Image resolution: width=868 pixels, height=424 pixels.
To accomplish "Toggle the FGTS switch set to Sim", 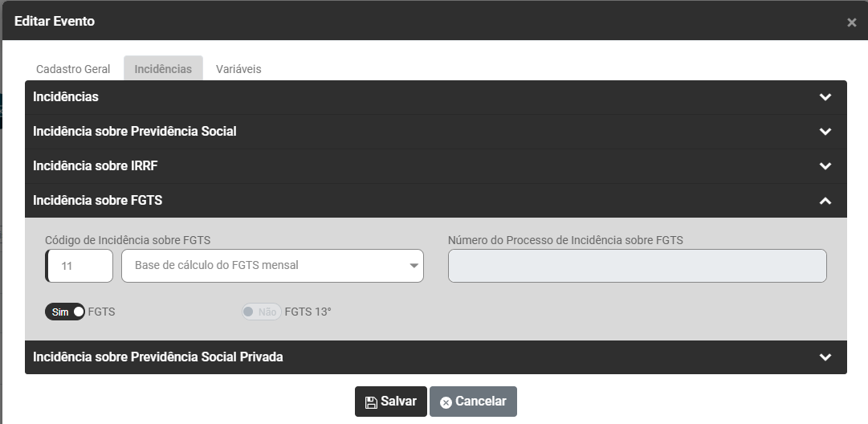I will click(x=65, y=312).
